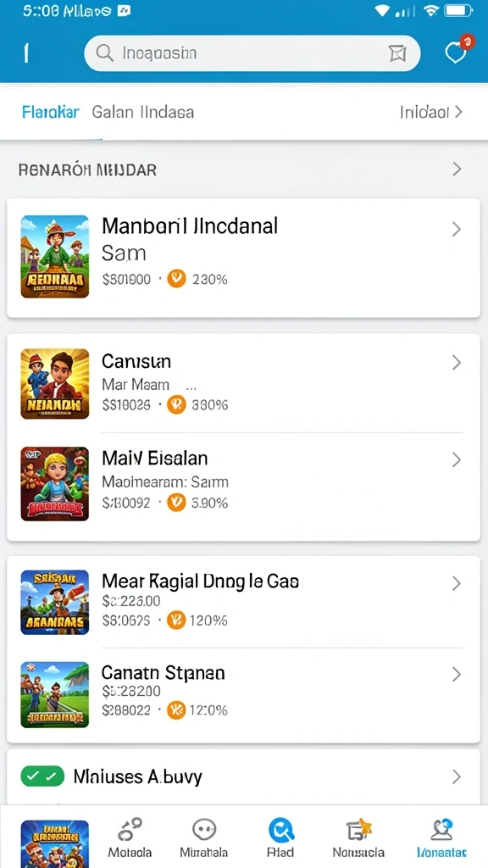Image resolution: width=488 pixels, height=868 pixels.
Task: Expand the Manbaril Jlncdanal item chevron
Action: 457,229
